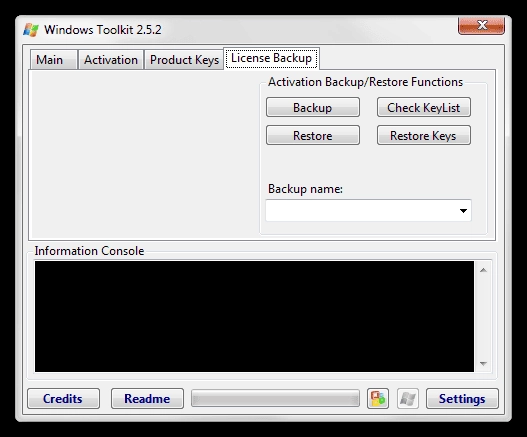Open Settings
The image size is (527, 437).
[x=462, y=399]
